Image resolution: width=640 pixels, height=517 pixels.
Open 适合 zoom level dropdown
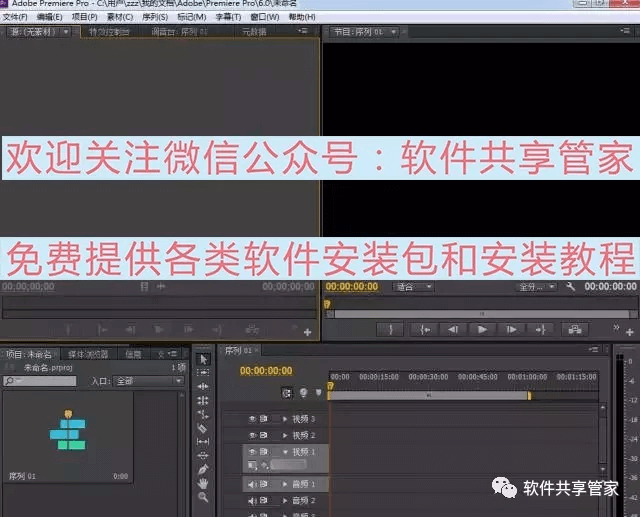[413, 287]
